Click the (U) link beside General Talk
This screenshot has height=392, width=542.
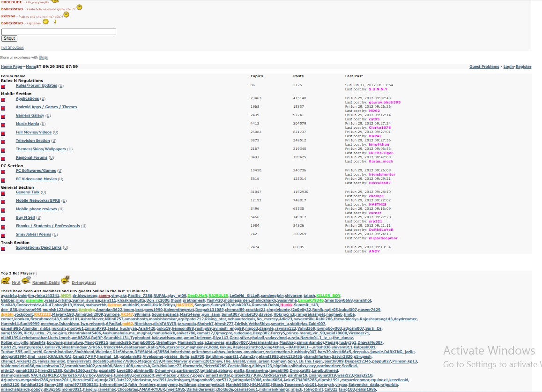(x=44, y=192)
